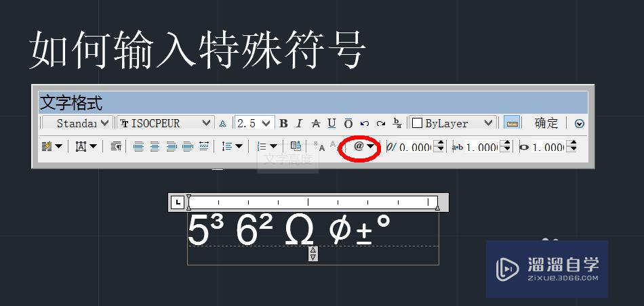Screen dimensions: 644x306
Task: Click the oblique angle 0.0000 field
Action: (415, 146)
